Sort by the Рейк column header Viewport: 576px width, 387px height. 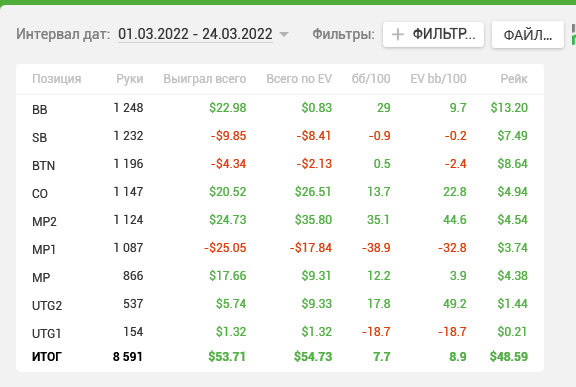coord(514,79)
